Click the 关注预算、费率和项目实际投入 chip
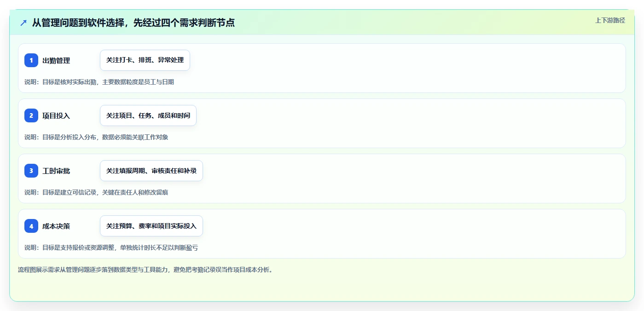The image size is (644, 311). point(151,226)
